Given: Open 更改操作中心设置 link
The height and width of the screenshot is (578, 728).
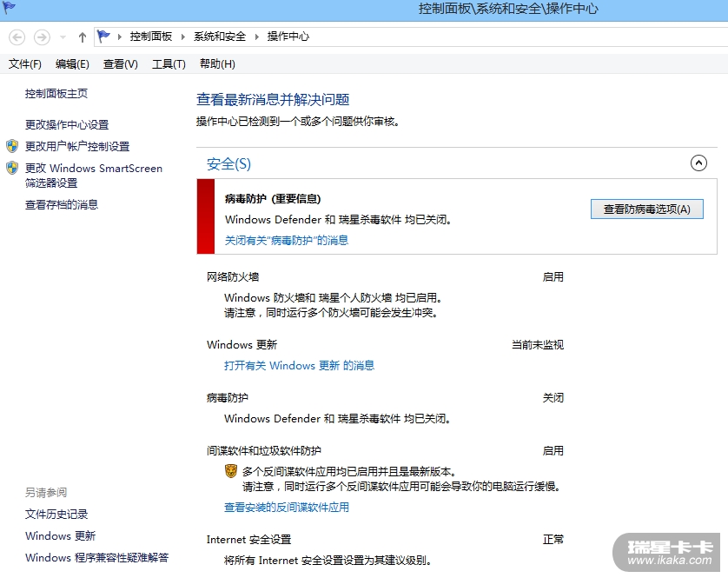Looking at the screenshot, I should click(67, 124).
